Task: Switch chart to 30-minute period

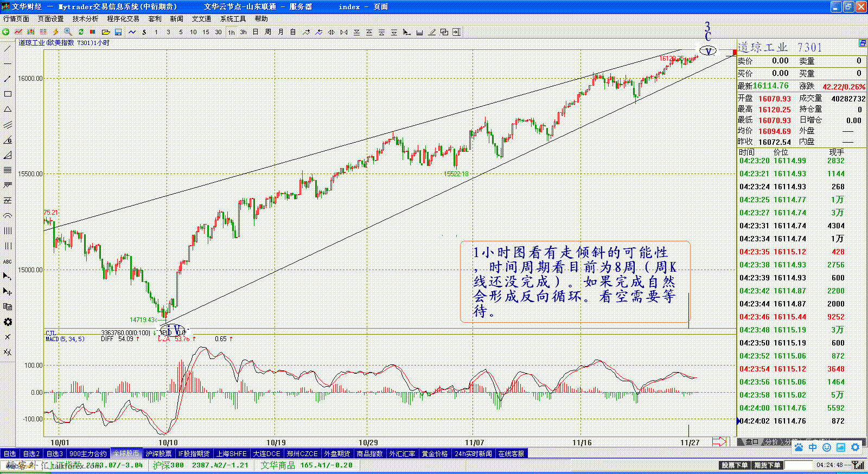Action: [218, 32]
